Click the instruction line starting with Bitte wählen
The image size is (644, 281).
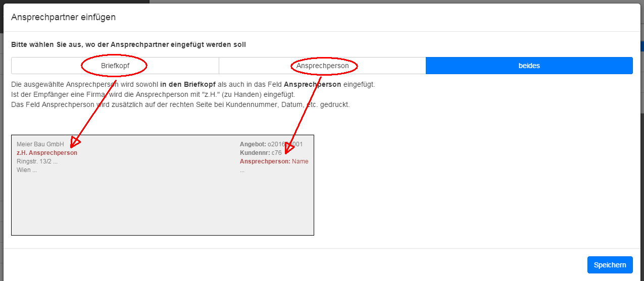click(128, 44)
